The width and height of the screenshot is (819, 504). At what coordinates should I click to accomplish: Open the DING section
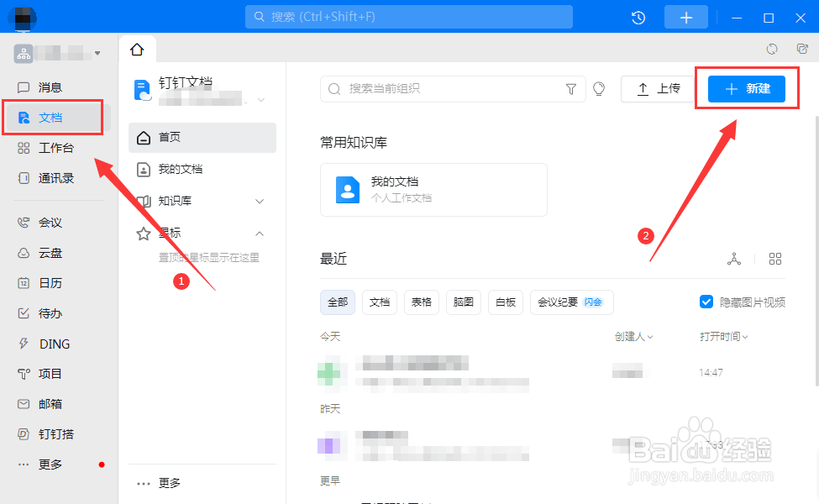[44, 344]
